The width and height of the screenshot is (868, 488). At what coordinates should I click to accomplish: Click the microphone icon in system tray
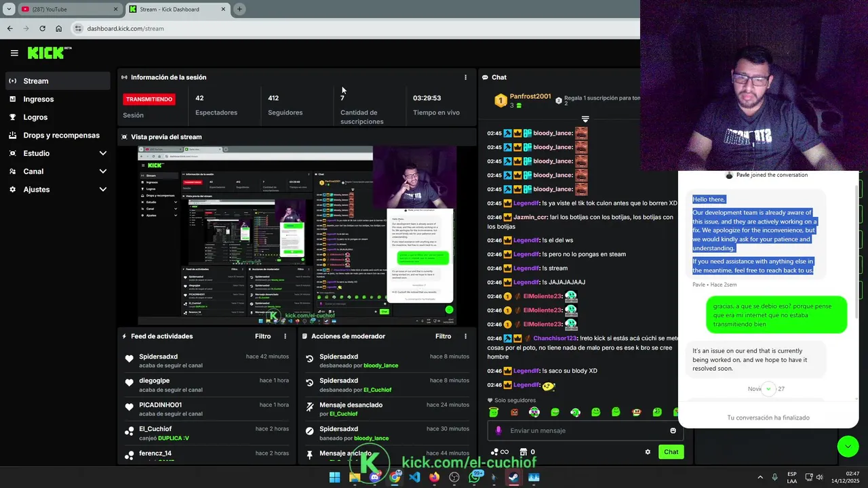click(774, 477)
